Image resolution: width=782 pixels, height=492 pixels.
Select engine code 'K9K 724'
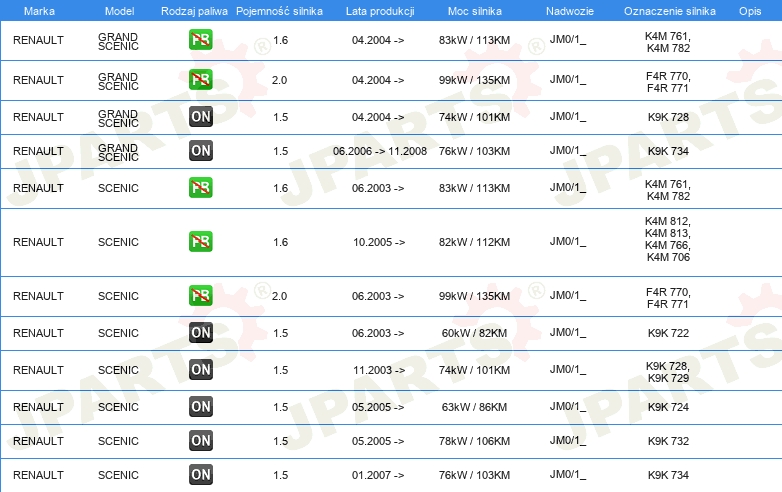[668, 407]
